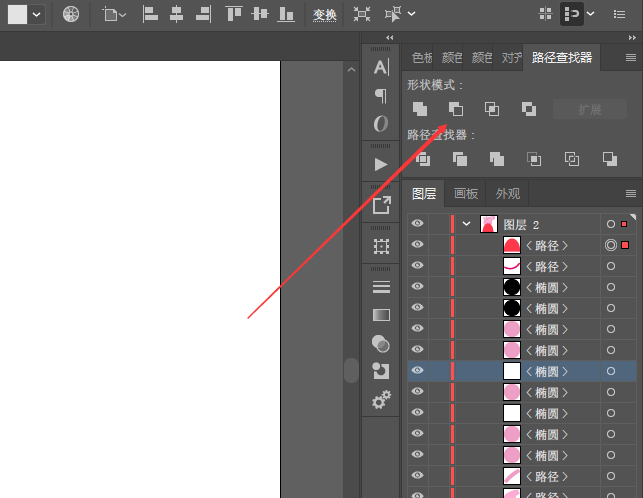Toggle eye of the magenta curve 路径
The height and width of the screenshot is (498, 643).
(417, 265)
